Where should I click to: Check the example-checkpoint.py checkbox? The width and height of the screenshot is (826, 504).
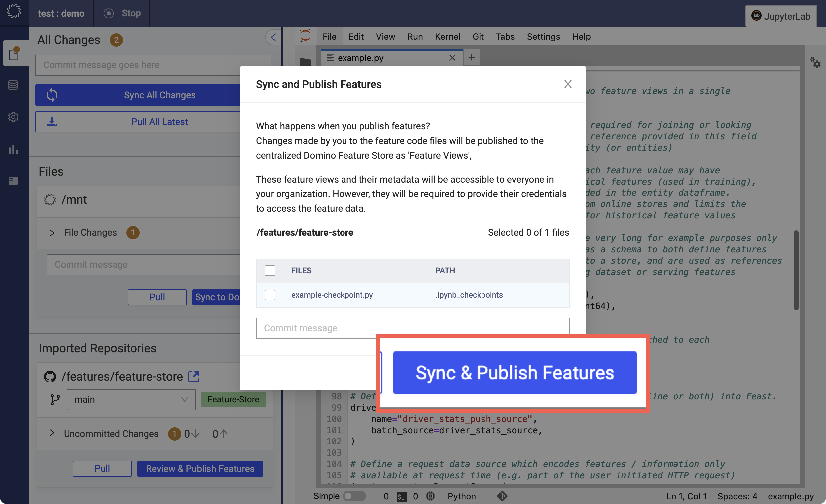point(270,295)
